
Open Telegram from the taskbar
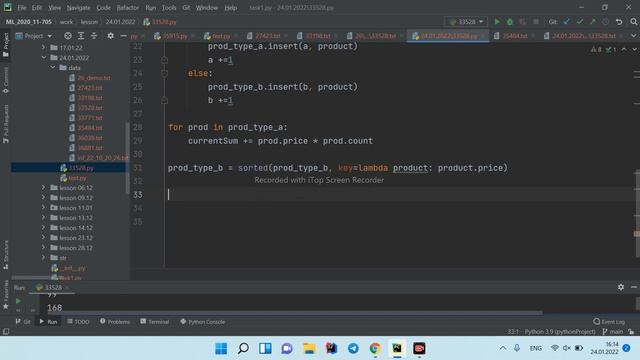coord(353,349)
